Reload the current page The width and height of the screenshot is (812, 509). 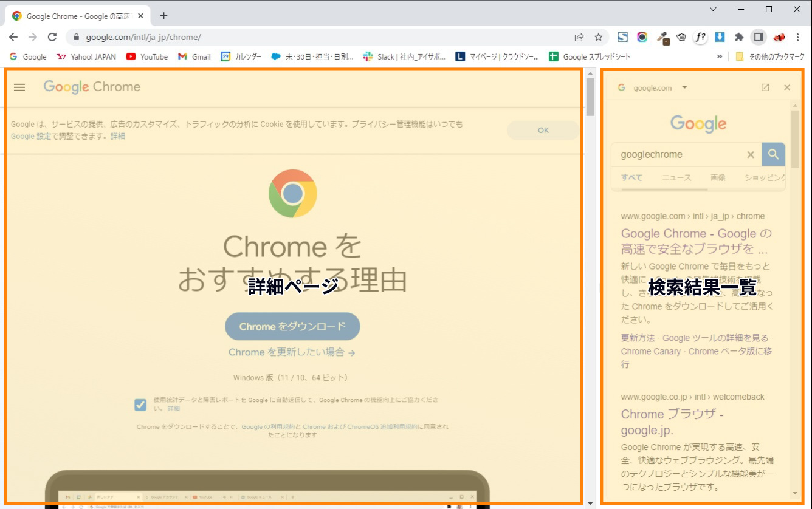(52, 37)
